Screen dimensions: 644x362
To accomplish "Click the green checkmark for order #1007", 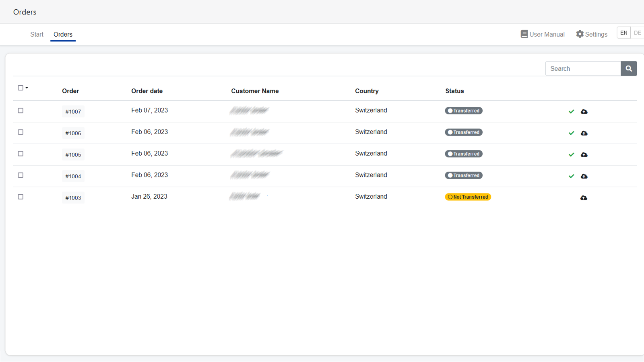I will (x=571, y=111).
